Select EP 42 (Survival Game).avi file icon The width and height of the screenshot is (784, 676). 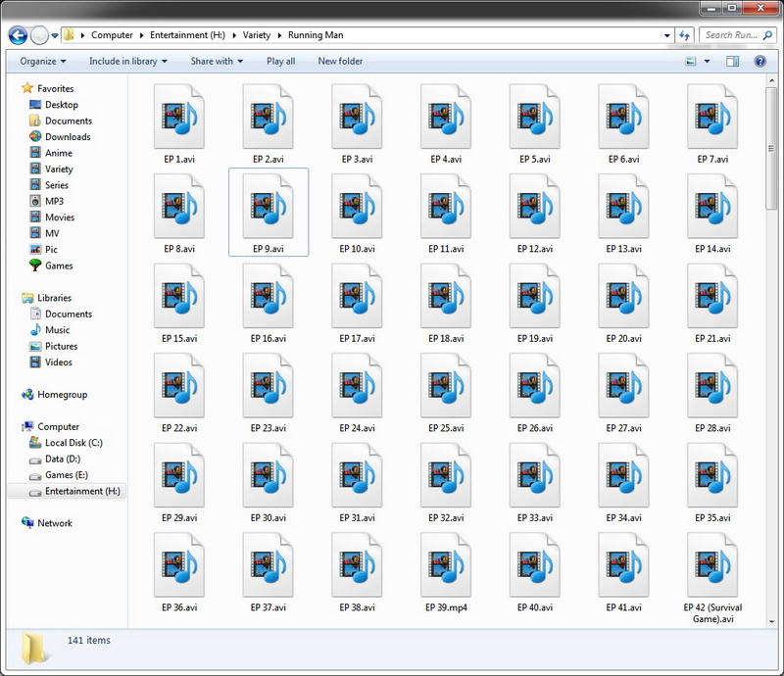(712, 564)
